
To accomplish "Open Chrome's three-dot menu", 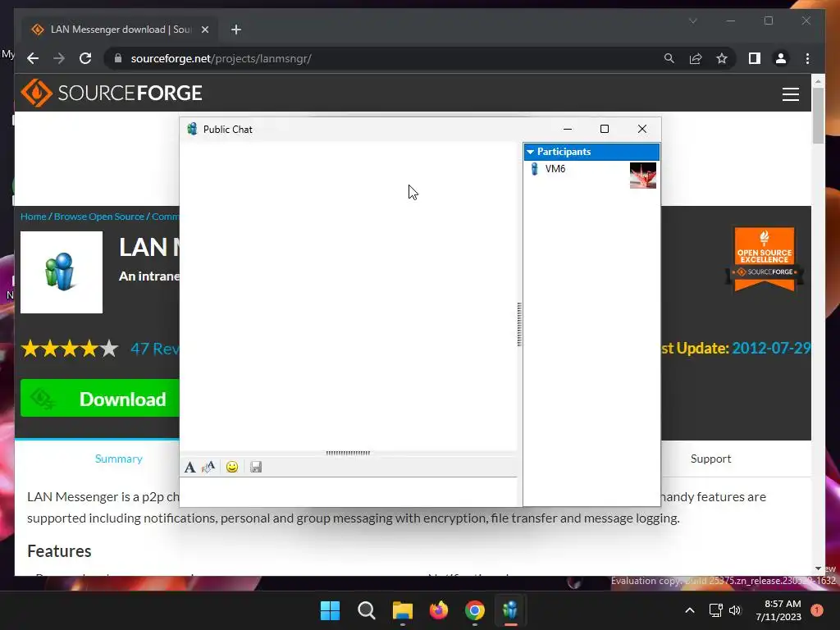I will pos(807,58).
